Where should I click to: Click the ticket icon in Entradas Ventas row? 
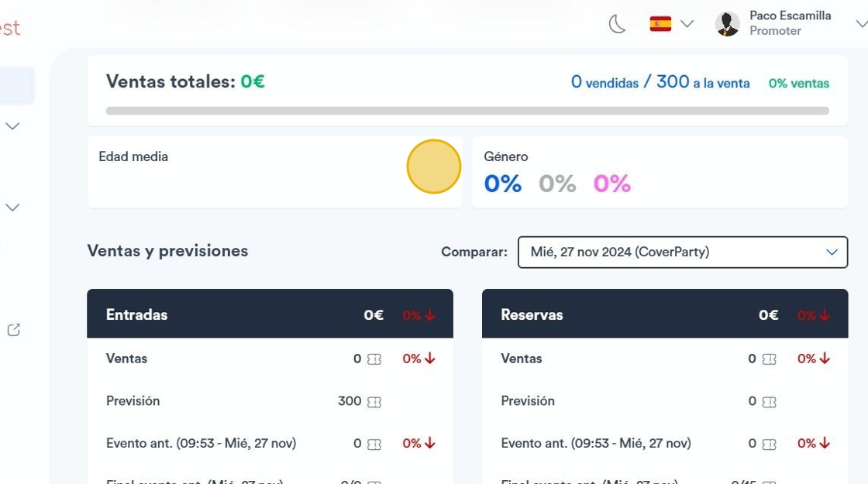pos(374,359)
